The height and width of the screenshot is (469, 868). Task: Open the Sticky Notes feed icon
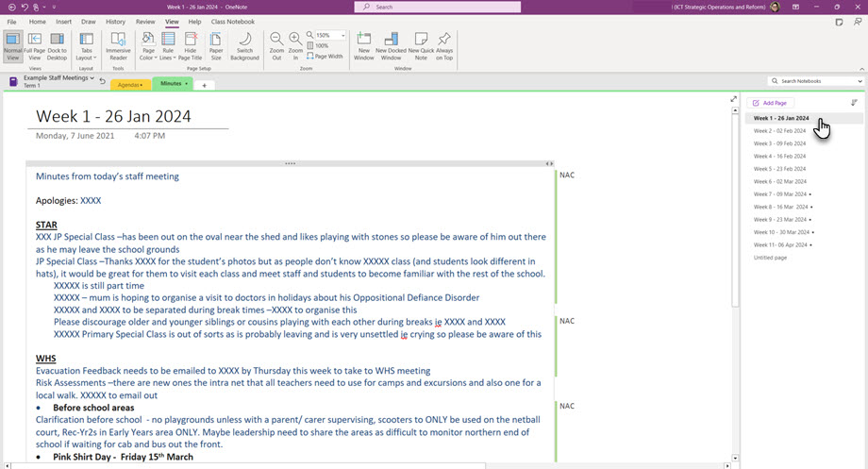(839, 22)
